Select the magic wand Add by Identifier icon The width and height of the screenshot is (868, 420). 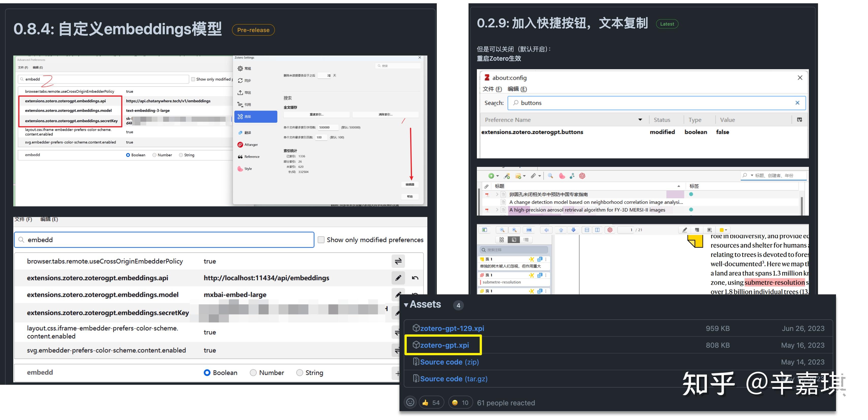(x=506, y=176)
